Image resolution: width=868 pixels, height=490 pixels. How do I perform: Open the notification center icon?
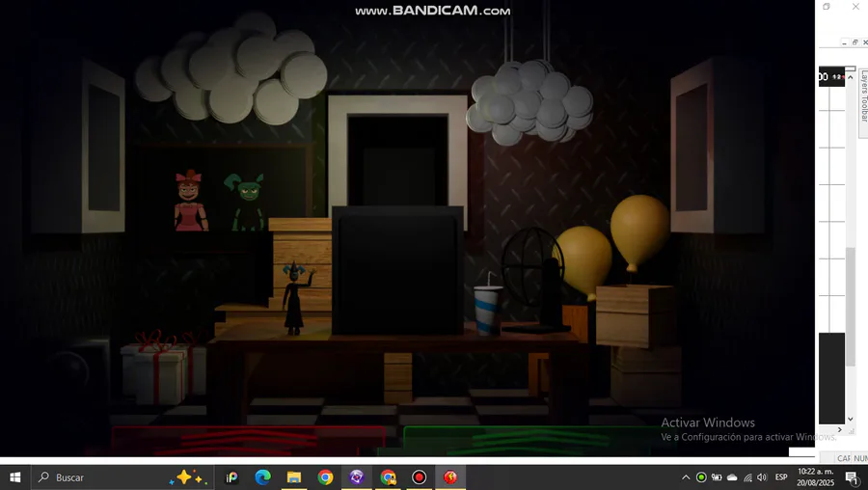coord(853,477)
